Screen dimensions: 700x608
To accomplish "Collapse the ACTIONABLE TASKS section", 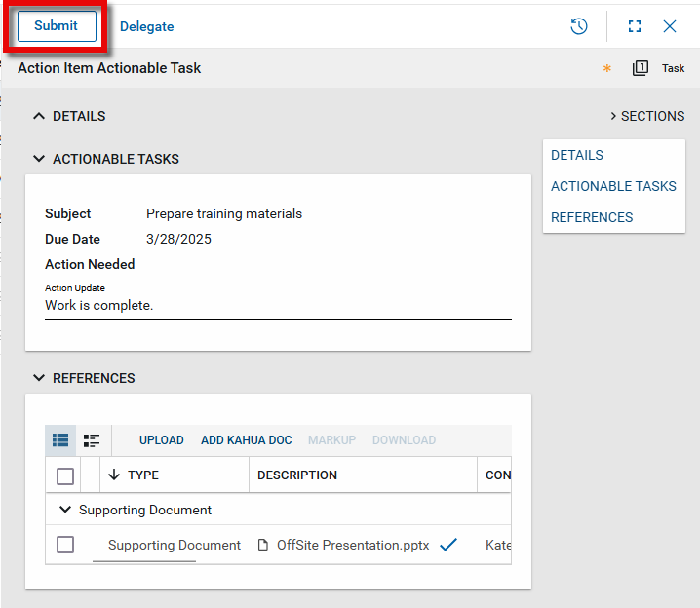I will tap(39, 159).
